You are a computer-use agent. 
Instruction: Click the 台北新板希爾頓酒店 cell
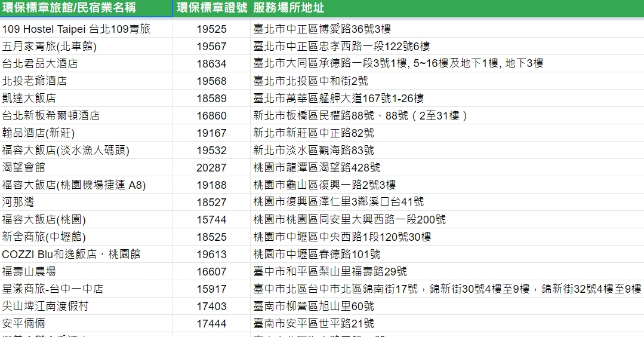pyautogui.click(x=87, y=115)
